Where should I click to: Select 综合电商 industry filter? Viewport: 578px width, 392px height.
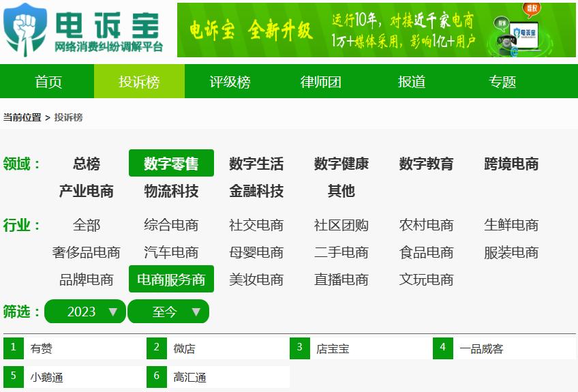coord(171,225)
